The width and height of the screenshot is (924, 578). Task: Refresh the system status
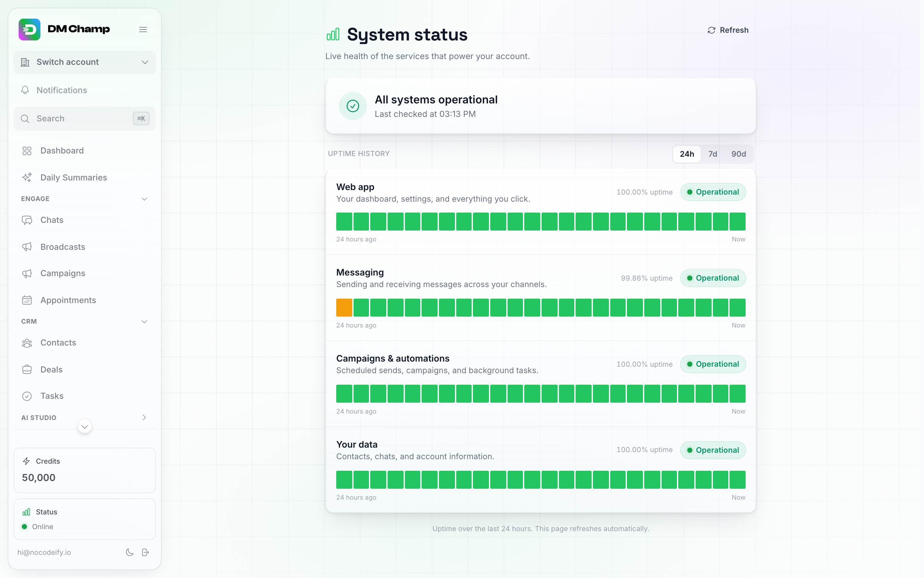(x=728, y=30)
